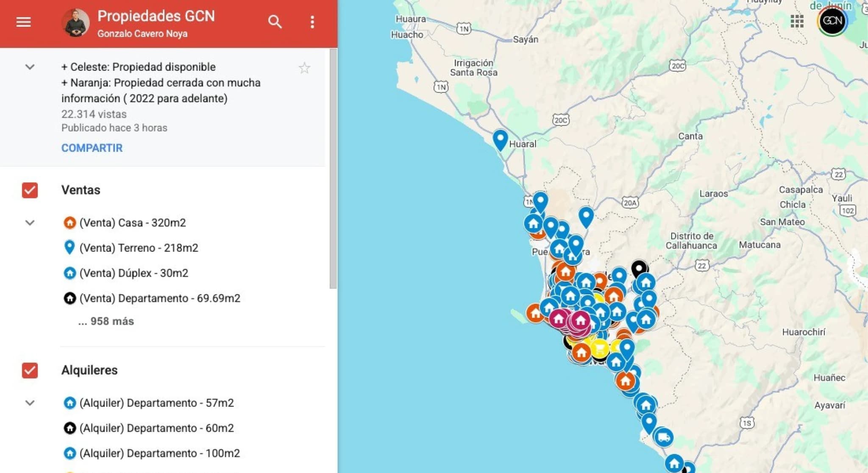Uncheck the Ventas layer checkbox
This screenshot has height=473, width=868.
[29, 190]
